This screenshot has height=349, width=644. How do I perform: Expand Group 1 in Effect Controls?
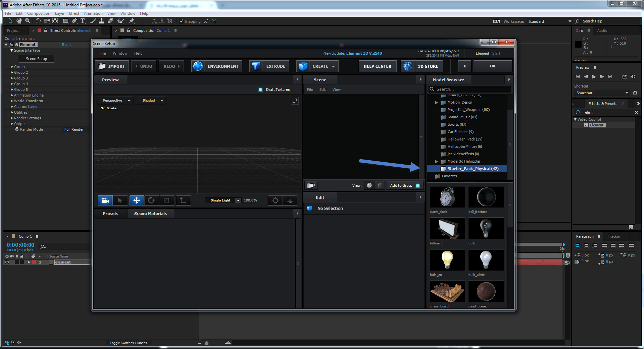[12, 67]
